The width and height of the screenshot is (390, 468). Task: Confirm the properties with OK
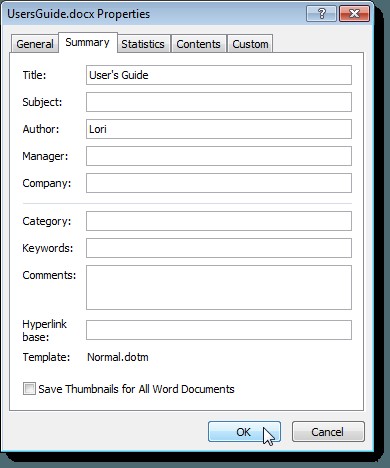point(244,432)
